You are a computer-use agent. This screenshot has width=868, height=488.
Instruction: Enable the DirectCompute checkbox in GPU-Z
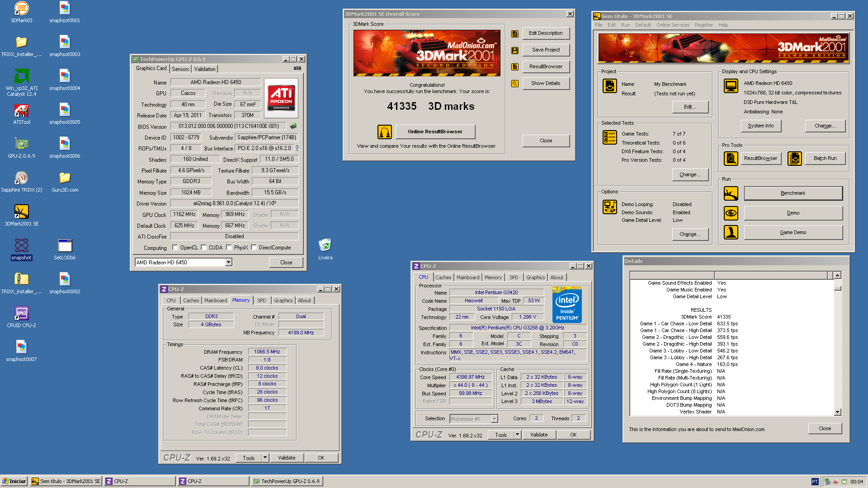[x=254, y=248]
